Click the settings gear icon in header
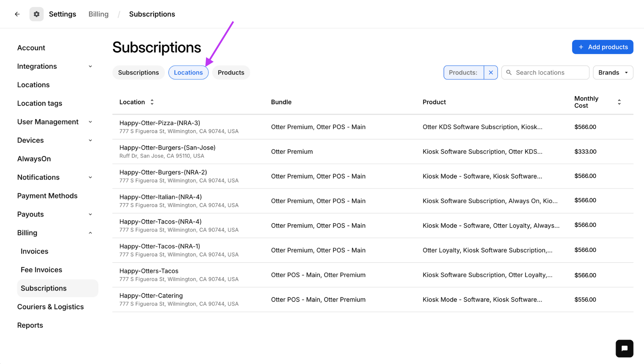Viewport: 644px width, 364px height. pyautogui.click(x=36, y=14)
